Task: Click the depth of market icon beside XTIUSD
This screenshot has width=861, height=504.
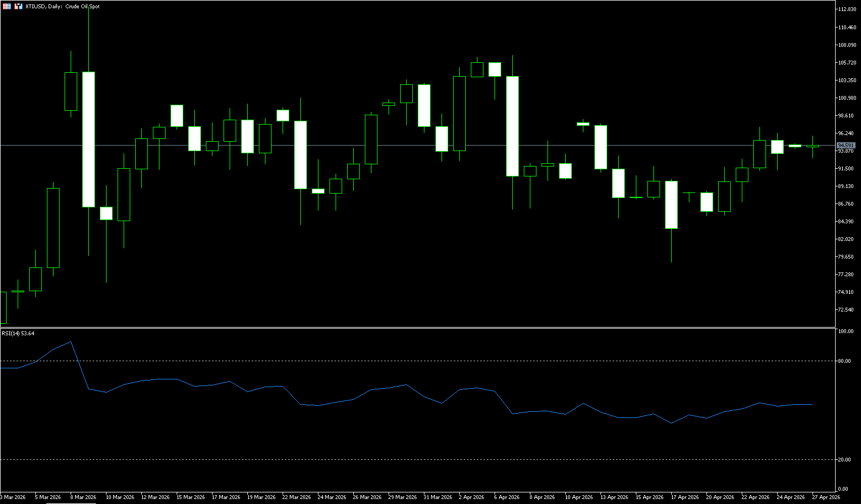Action: click(18, 6)
